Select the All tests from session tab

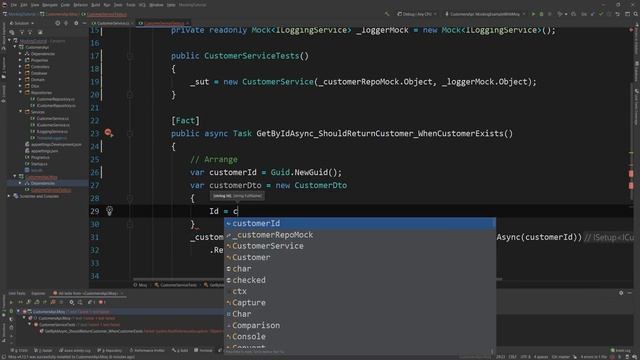pos(87,293)
